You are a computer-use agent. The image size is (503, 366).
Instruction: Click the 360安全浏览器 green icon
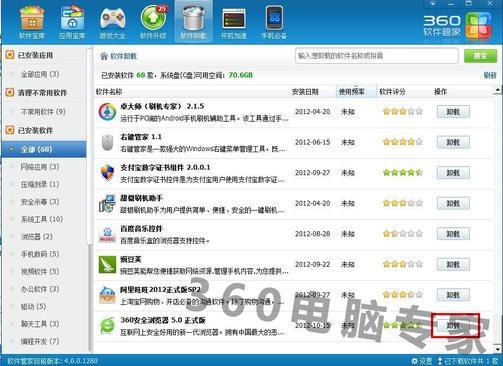pos(107,326)
